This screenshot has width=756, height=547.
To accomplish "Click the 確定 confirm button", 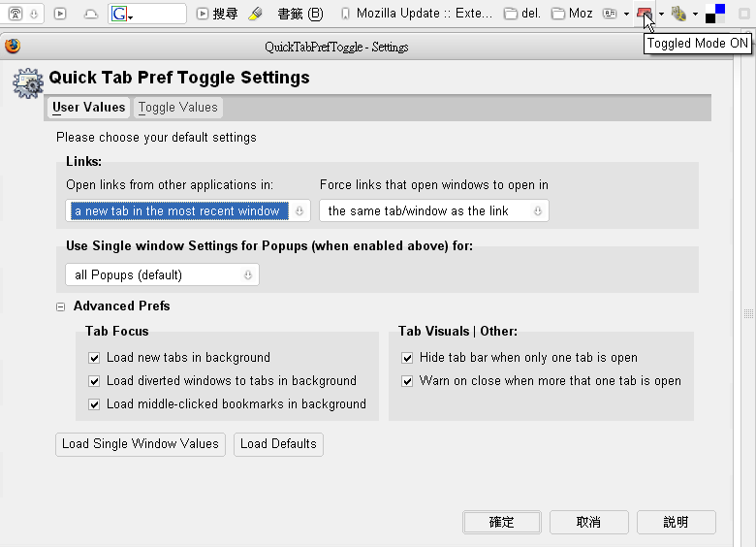I will point(502,522).
